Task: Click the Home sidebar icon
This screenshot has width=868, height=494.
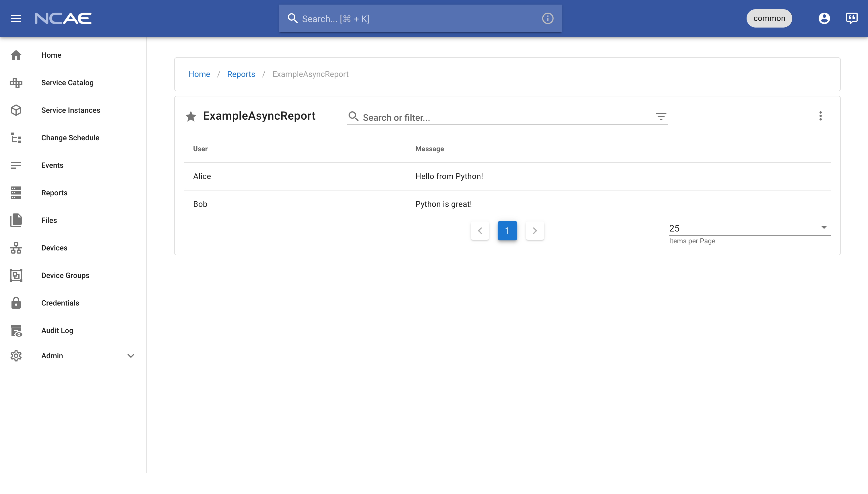Action: click(x=16, y=55)
